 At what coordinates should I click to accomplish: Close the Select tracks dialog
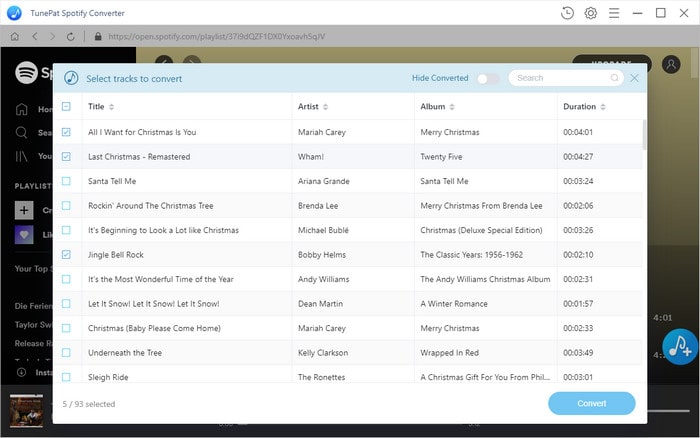point(634,78)
